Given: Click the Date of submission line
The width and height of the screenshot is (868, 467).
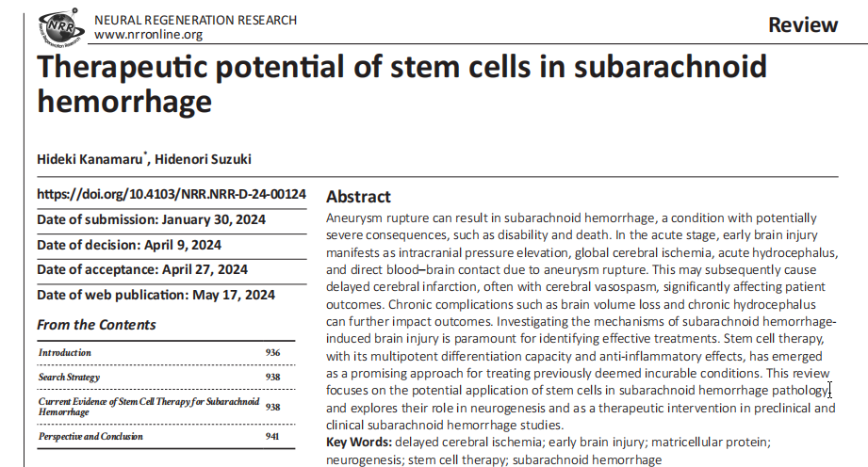Looking at the screenshot, I should coord(151,219).
